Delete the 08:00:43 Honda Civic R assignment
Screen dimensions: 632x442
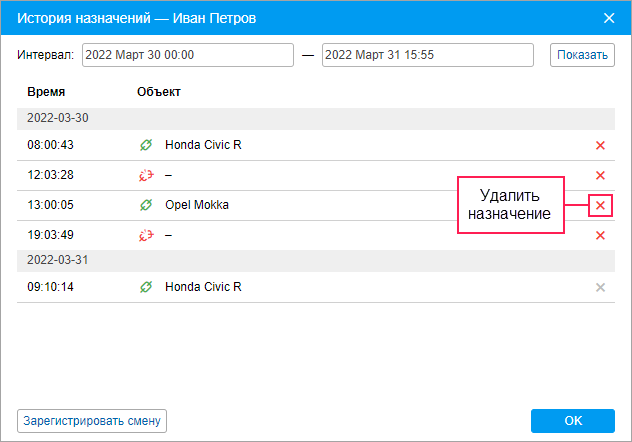tap(600, 145)
